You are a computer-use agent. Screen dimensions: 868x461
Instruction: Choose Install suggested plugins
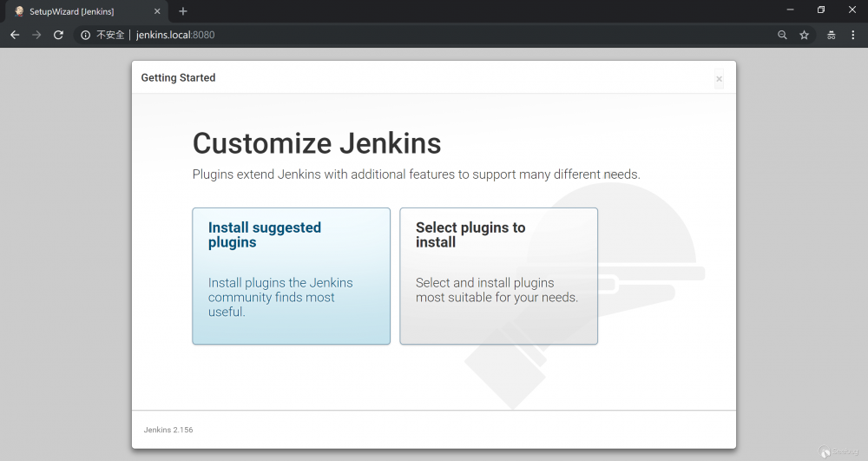click(291, 276)
